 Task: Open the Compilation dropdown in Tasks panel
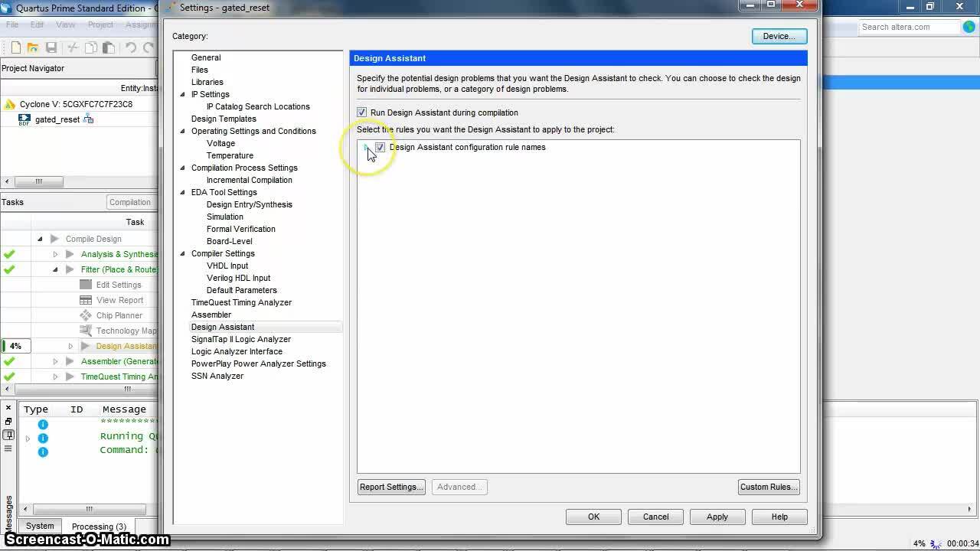(130, 202)
